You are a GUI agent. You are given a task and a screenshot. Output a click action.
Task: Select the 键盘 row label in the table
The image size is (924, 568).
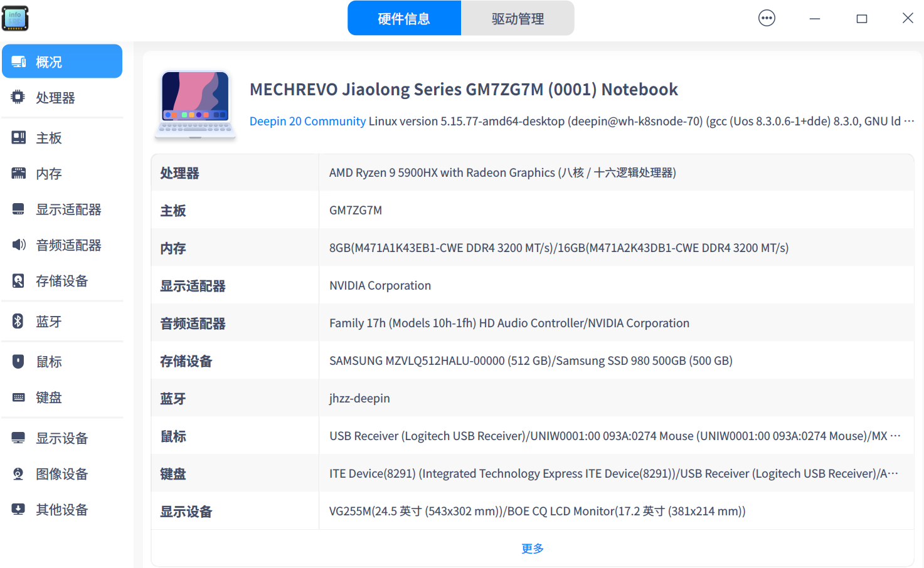(173, 474)
